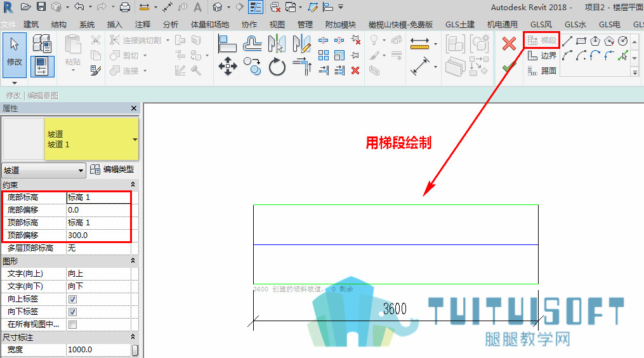
Task: Click the Move tool icon
Action: coord(228,66)
